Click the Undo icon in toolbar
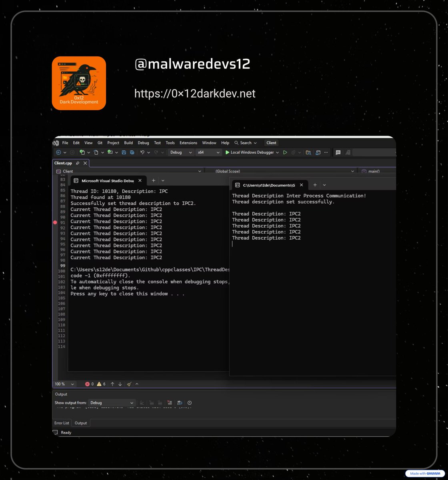Viewport: 448px width, 480px height. pos(142,152)
